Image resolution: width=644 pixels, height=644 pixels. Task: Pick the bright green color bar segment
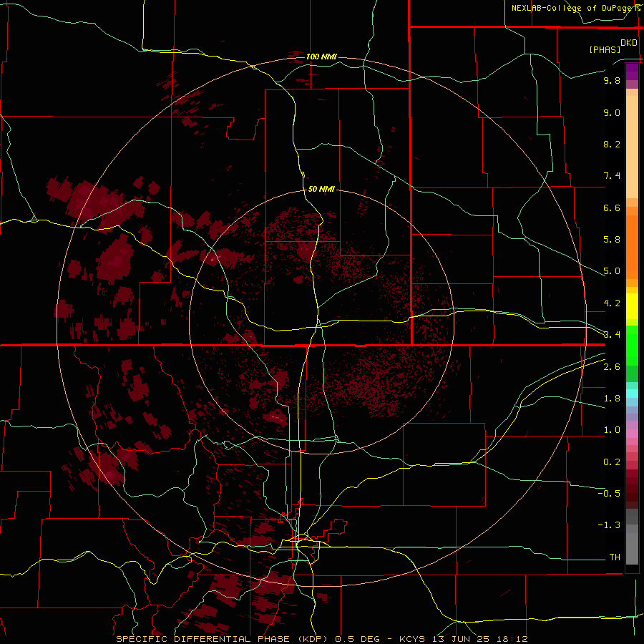click(632, 346)
